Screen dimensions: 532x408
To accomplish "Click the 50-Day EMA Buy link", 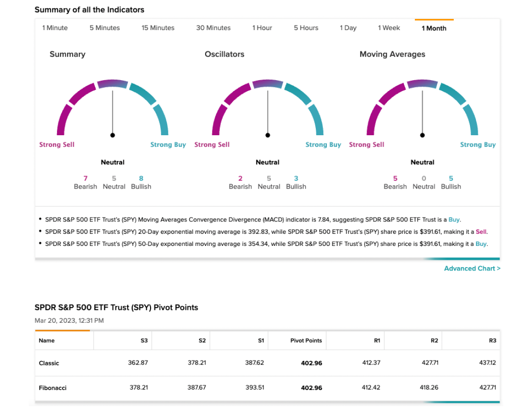I will point(481,244).
